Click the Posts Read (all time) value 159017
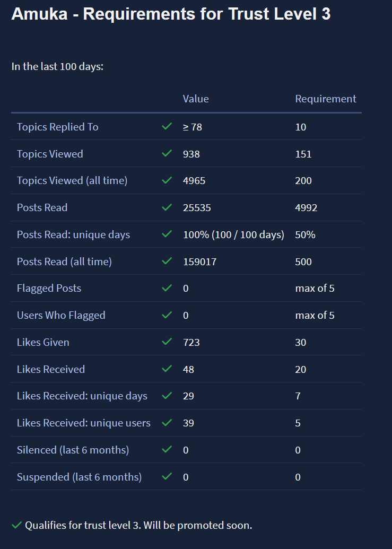Screen dimensions: 392x549 click(199, 262)
